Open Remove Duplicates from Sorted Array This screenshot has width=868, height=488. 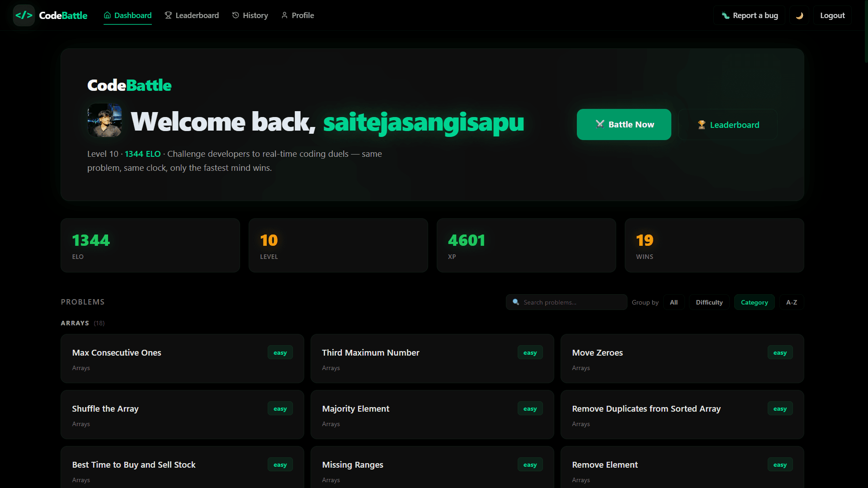pos(682,415)
